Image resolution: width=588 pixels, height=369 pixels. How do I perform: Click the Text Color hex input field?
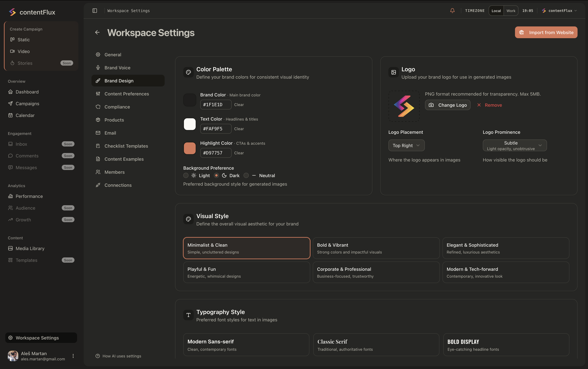pyautogui.click(x=215, y=129)
